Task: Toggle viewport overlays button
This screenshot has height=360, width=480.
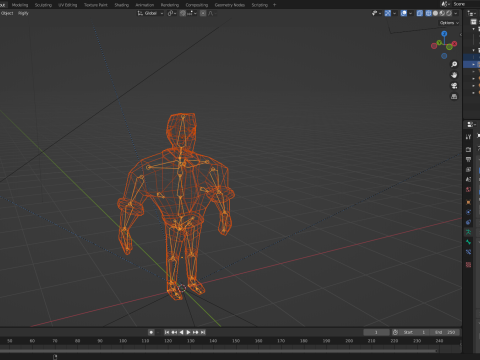Action: pos(404,13)
